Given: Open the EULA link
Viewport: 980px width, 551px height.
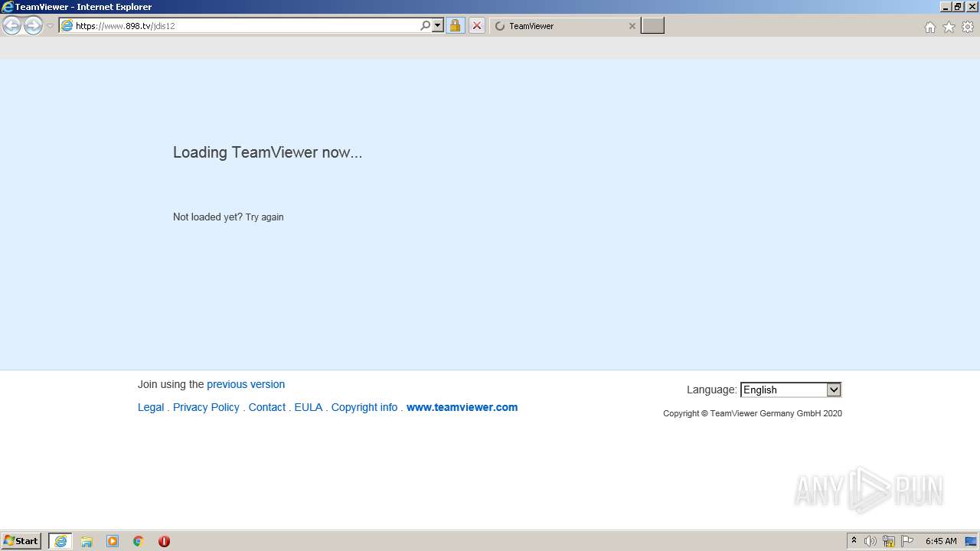Looking at the screenshot, I should tap(309, 407).
